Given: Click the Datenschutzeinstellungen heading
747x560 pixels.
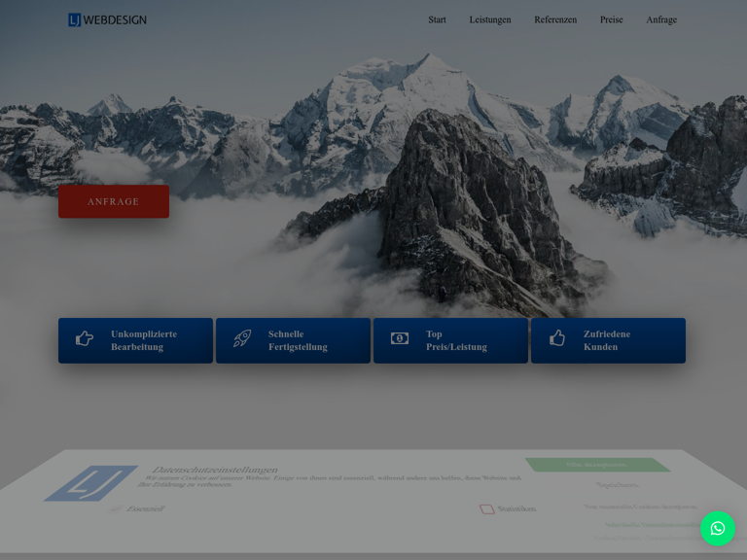Looking at the screenshot, I should 214,470.
